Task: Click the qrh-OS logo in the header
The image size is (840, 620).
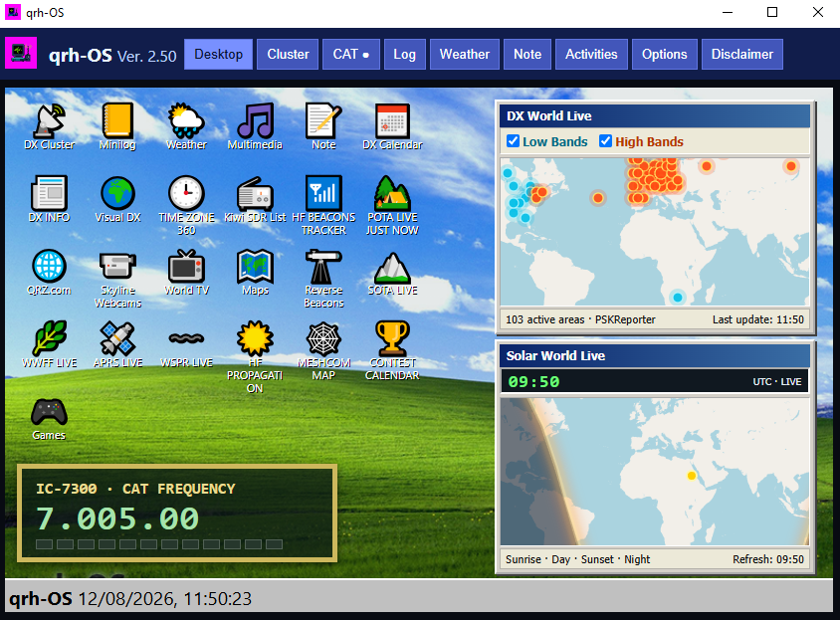Action: [x=21, y=53]
